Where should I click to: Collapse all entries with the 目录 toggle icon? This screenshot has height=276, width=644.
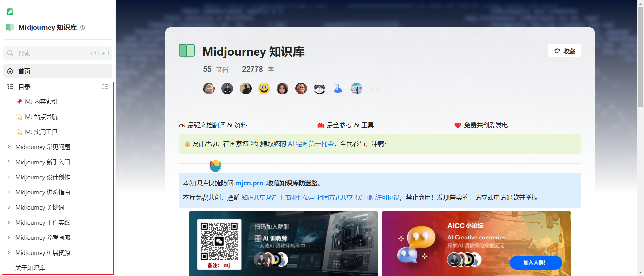pyautogui.click(x=105, y=87)
